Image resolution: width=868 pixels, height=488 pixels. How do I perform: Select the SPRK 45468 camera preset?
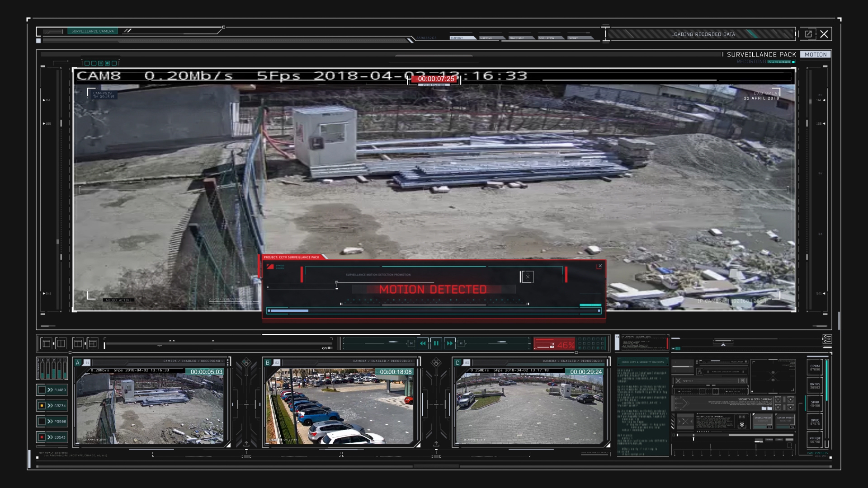815,404
